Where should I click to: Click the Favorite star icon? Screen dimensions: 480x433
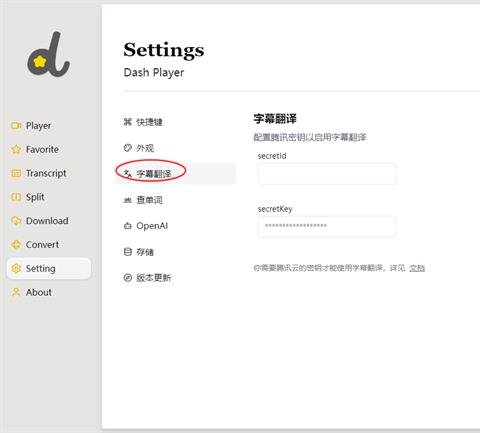(x=16, y=149)
